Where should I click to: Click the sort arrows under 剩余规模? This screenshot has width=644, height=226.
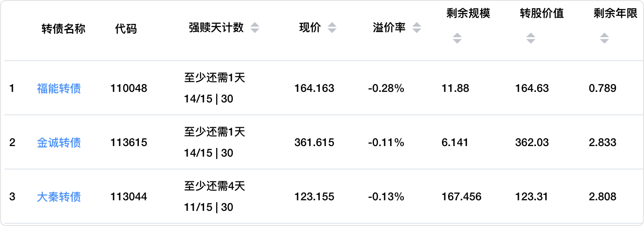coord(457,38)
